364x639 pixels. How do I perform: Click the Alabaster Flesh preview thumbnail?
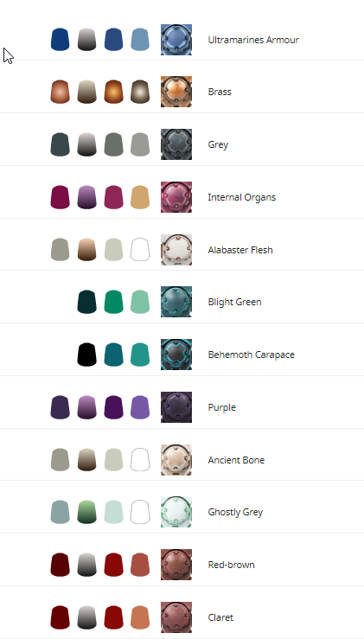point(176,250)
